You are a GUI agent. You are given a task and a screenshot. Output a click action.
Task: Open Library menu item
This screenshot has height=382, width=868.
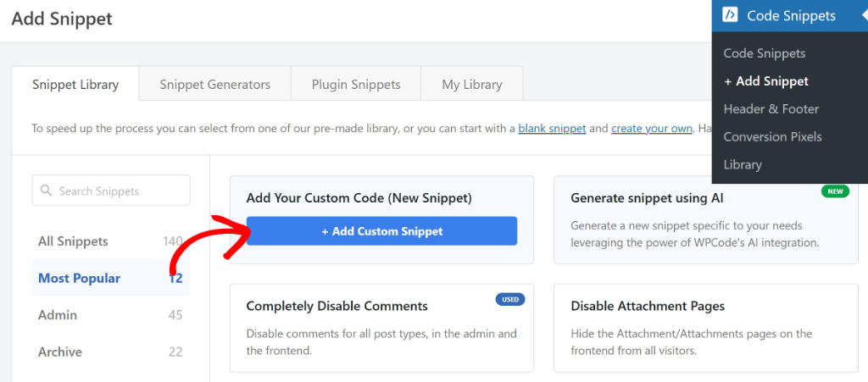[743, 164]
